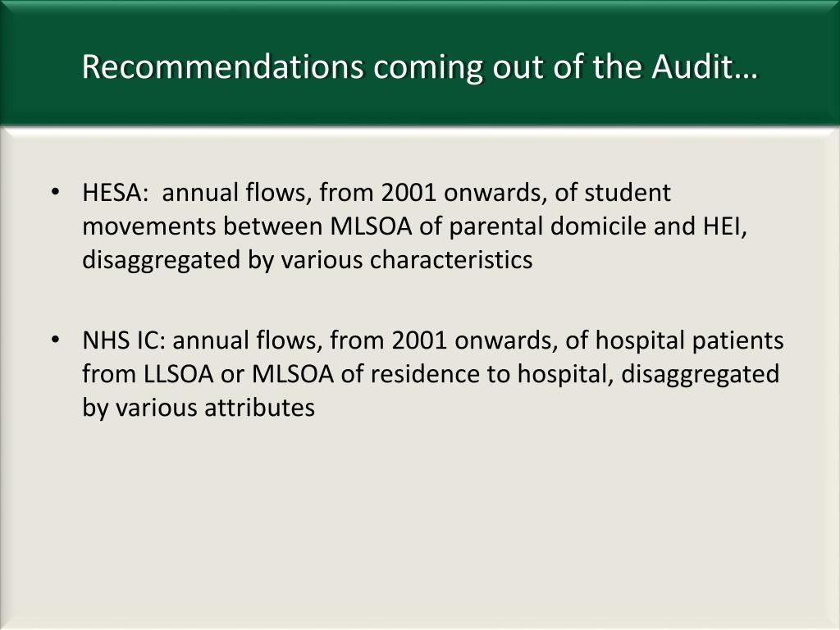The height and width of the screenshot is (630, 840).
Task: Click 'movements' at the start of the second line
Action: click(x=149, y=226)
